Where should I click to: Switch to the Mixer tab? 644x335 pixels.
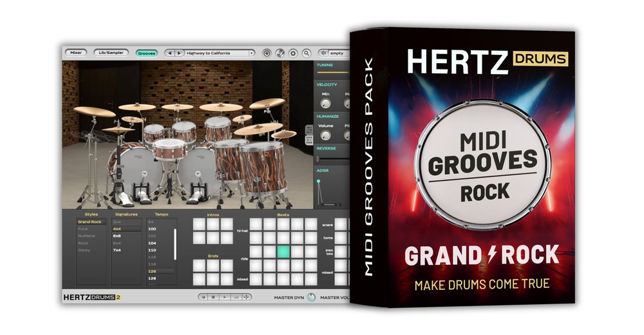[76, 53]
